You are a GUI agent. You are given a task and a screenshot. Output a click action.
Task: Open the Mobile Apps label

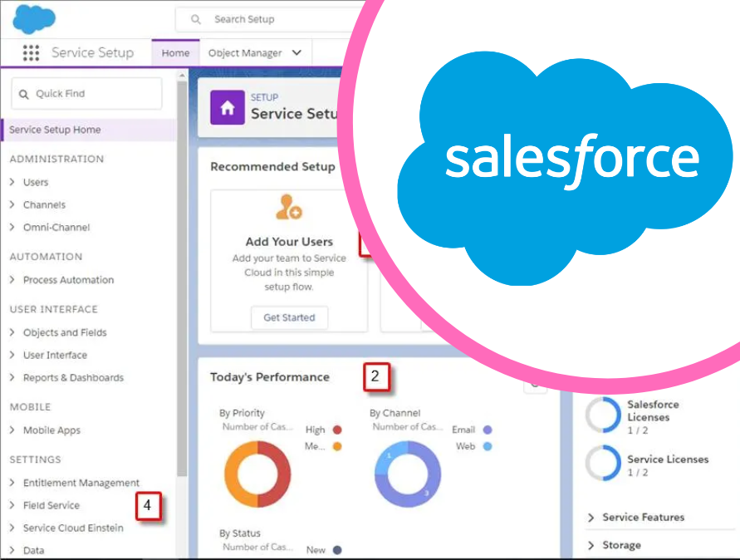pos(52,430)
